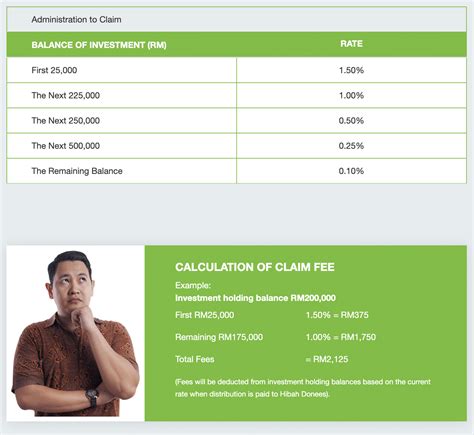Image resolution: width=474 pixels, height=435 pixels.
Task: Click the thinking man photo
Action: tap(76, 333)
